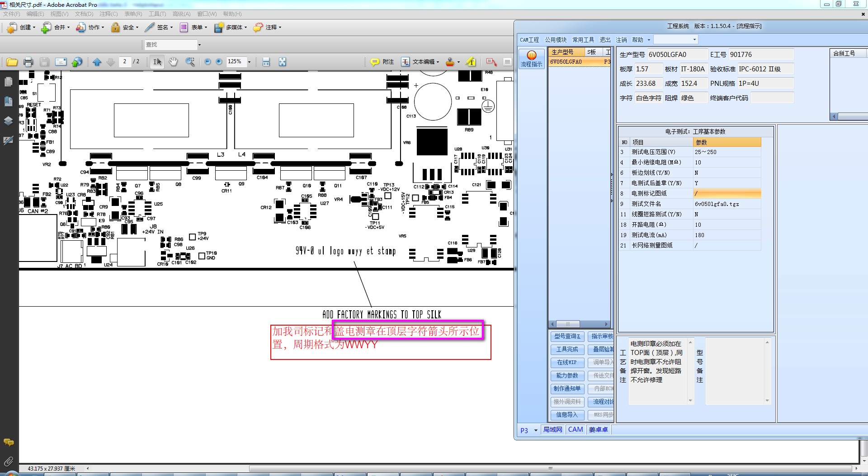The width and height of the screenshot is (868, 476).
Task: Click the 能力参数 button
Action: click(x=567, y=376)
